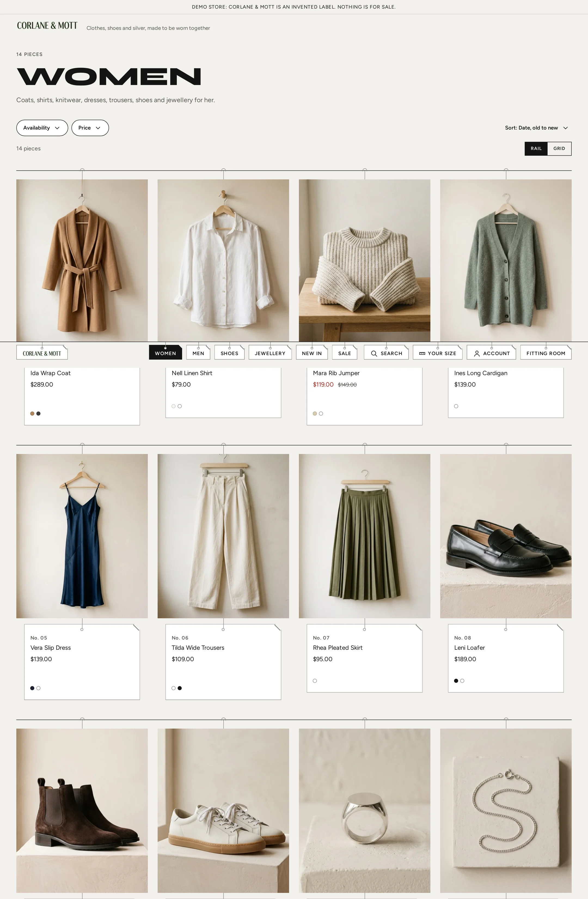
Task: Select the swatch on Ines Long Cardigan
Action: click(x=456, y=406)
